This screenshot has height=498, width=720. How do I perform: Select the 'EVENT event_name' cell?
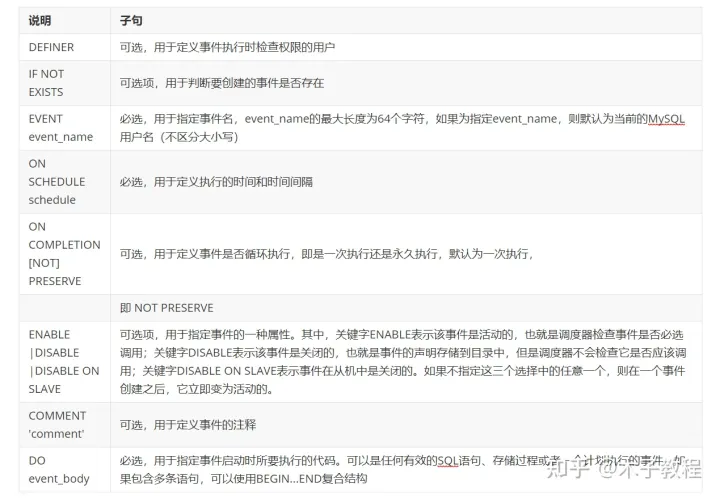(x=64, y=128)
